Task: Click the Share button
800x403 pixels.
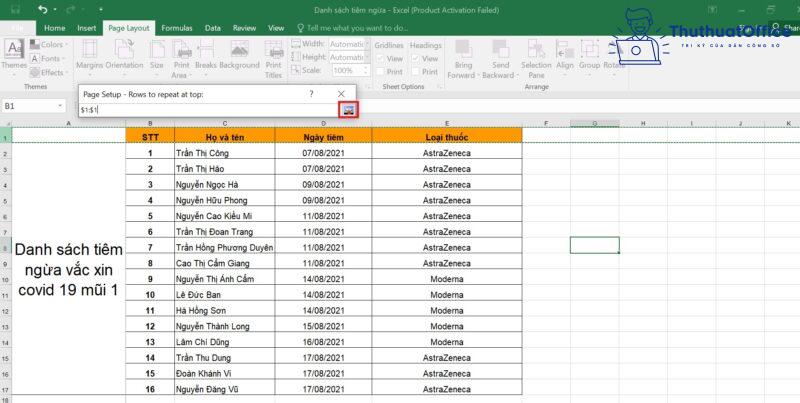Action: [785, 28]
